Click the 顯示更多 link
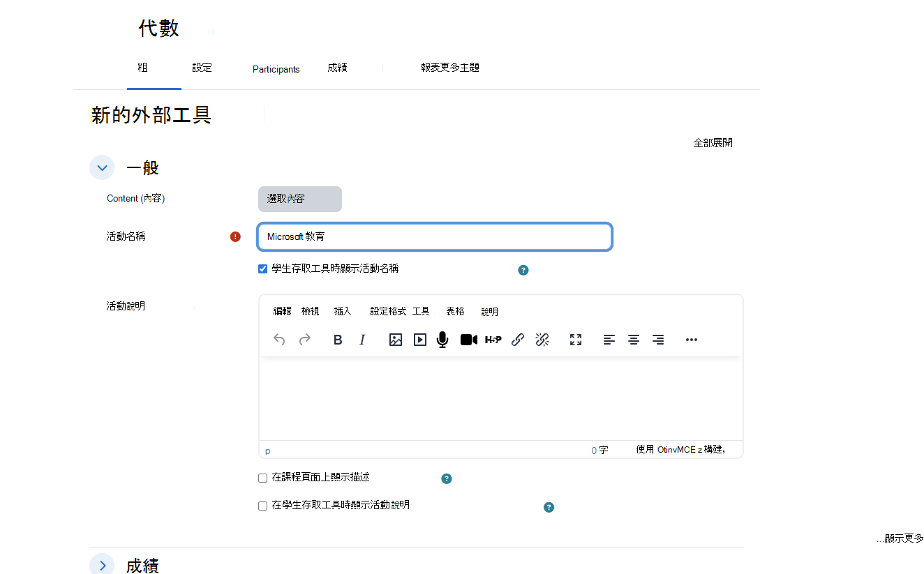This screenshot has width=924, height=574. pos(901,538)
